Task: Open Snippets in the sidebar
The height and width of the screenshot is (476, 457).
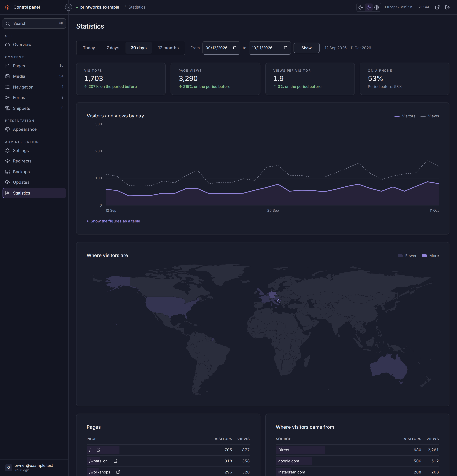Action: pos(34,108)
